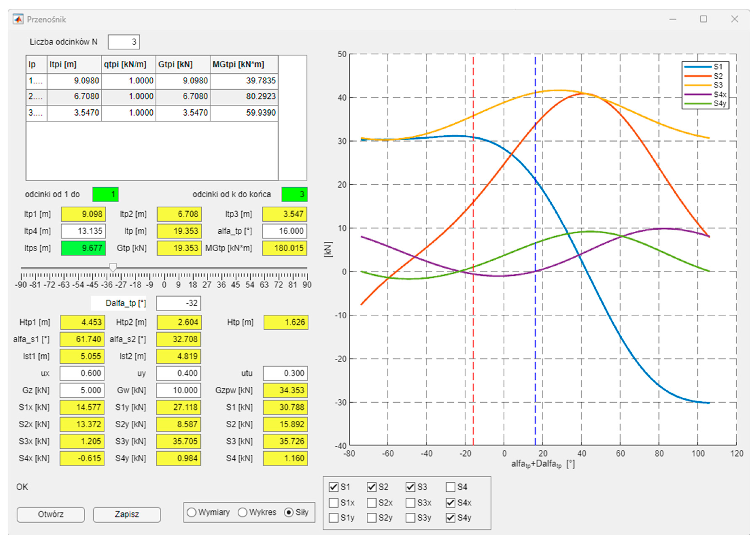
Task: Minimize the Przenośnik window
Action: pos(673,19)
